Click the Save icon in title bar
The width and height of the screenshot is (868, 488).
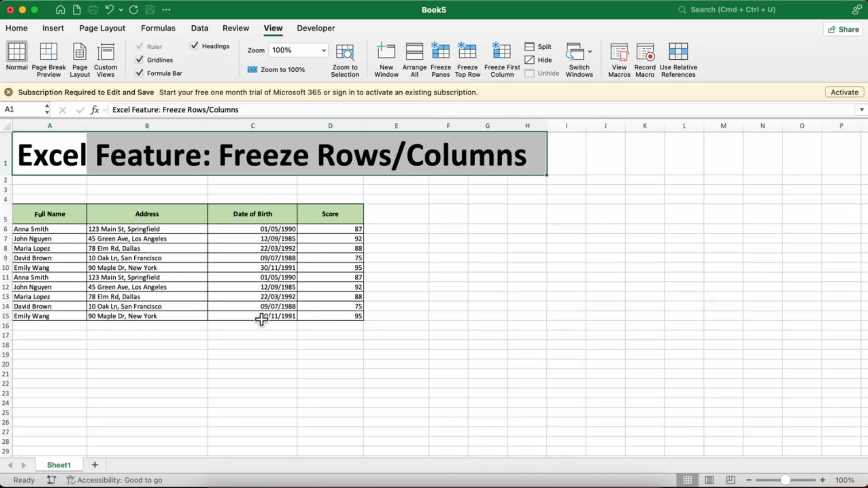point(150,9)
